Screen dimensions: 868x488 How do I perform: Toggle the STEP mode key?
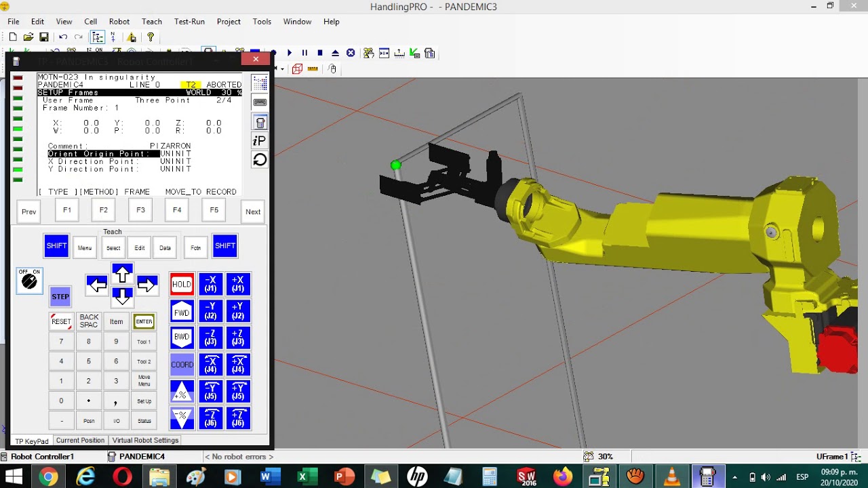[x=60, y=297]
